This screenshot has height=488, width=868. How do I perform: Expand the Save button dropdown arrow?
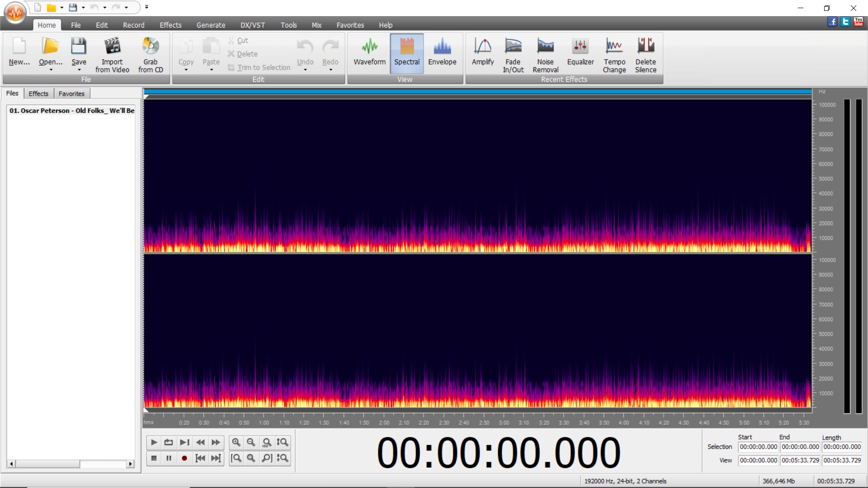[x=79, y=70]
